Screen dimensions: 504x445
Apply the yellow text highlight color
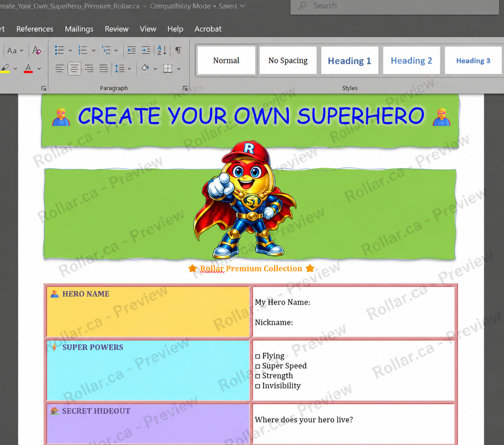pos(5,68)
